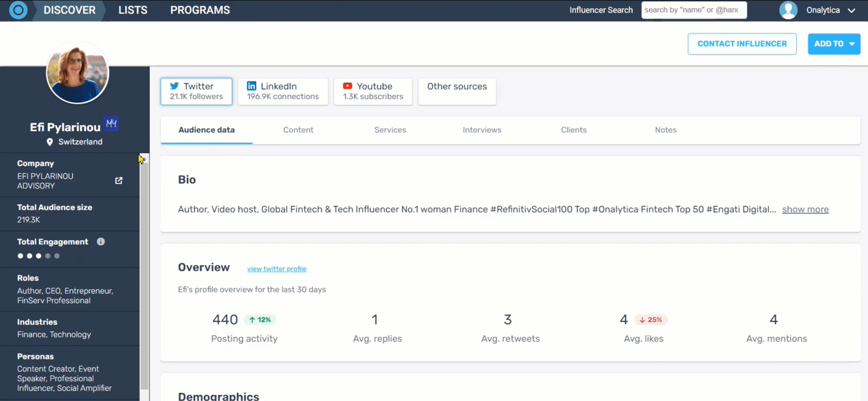Select the LinkedIn connections card
The image size is (868, 401).
pos(283,91)
